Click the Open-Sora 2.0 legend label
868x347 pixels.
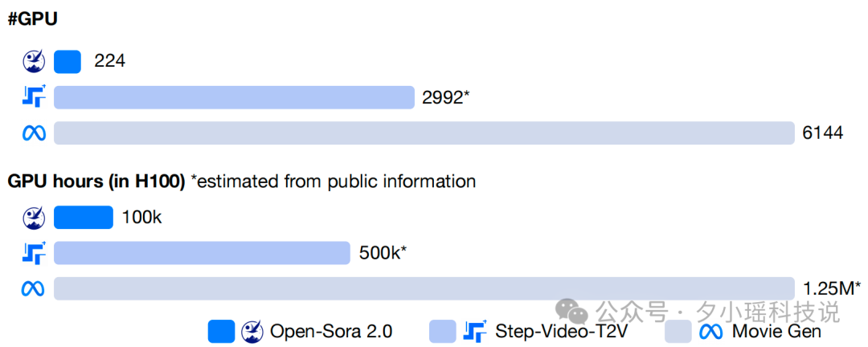331,332
